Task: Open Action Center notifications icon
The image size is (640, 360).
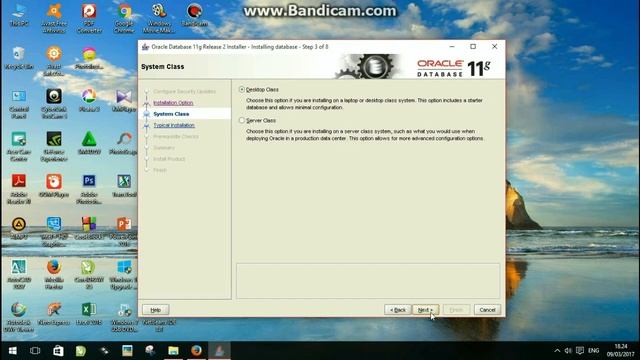Action: click(x=580, y=351)
